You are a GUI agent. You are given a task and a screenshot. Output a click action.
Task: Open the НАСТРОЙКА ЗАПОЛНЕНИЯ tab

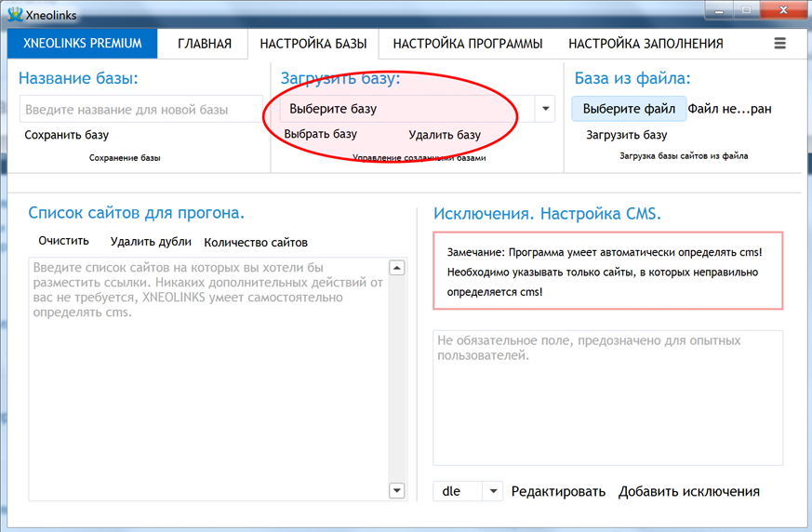click(646, 44)
